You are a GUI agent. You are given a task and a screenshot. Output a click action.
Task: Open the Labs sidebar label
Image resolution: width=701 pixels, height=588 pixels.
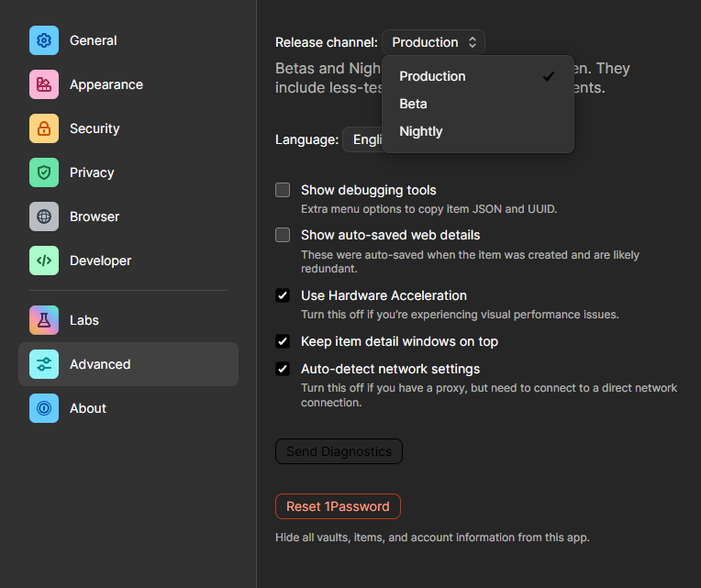click(84, 320)
